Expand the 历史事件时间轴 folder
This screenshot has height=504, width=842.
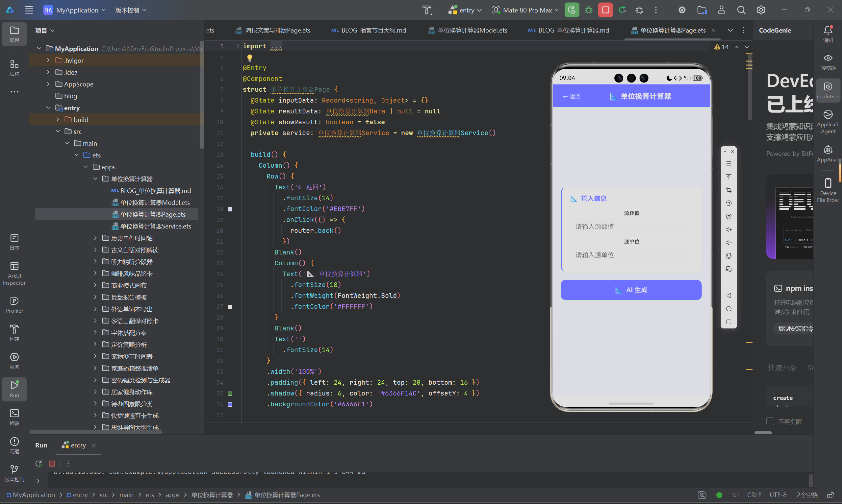(95, 238)
